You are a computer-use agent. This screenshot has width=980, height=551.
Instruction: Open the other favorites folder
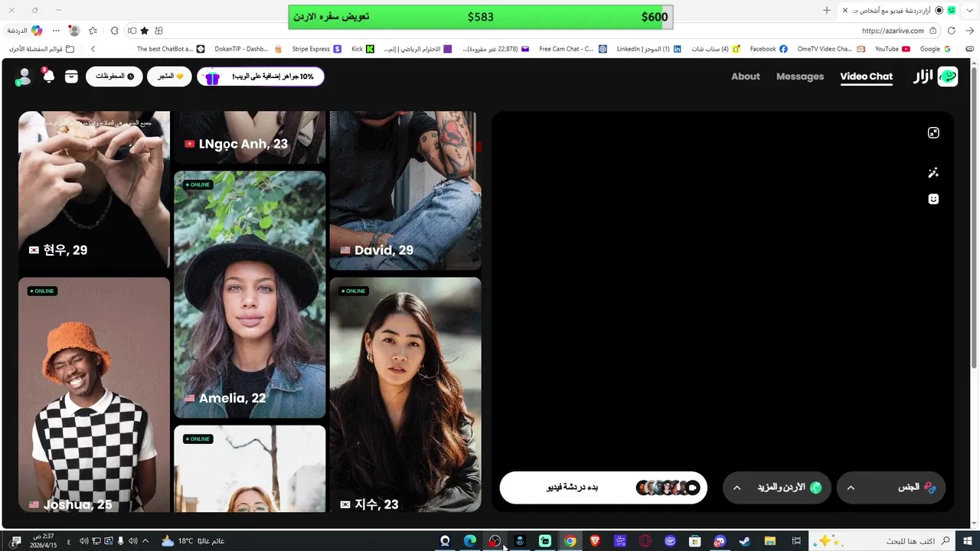coord(42,49)
